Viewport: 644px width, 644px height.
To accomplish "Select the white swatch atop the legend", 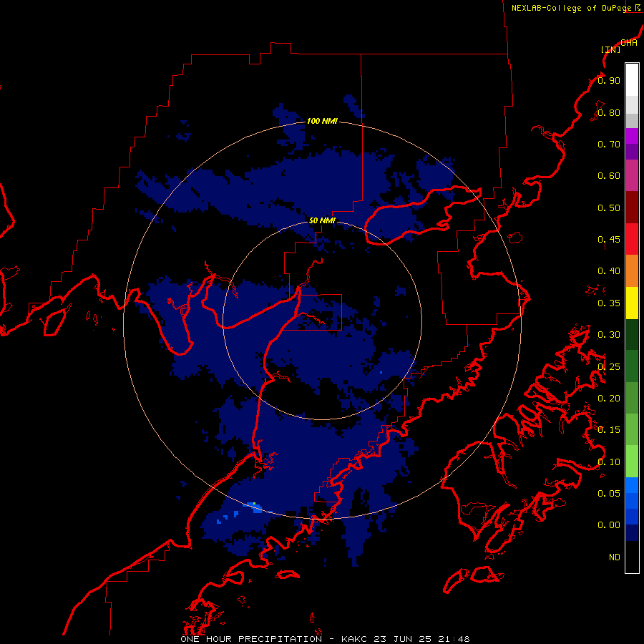I will [x=632, y=80].
